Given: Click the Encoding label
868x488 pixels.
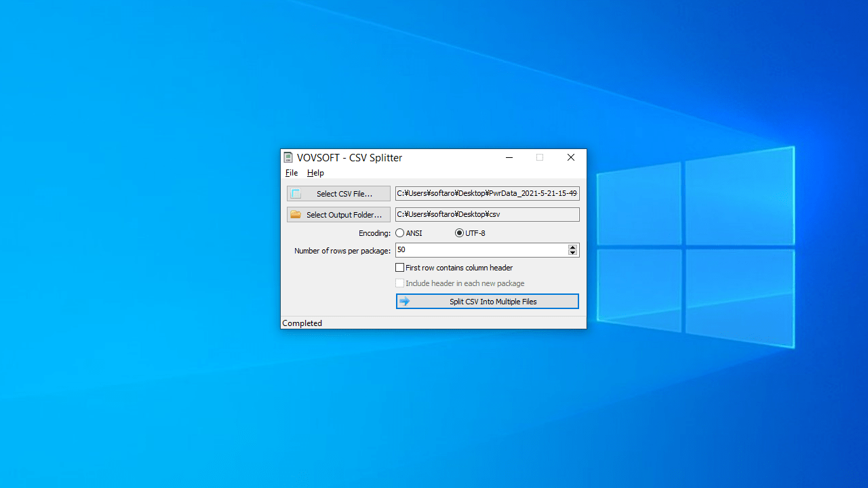Looking at the screenshot, I should click(x=374, y=233).
